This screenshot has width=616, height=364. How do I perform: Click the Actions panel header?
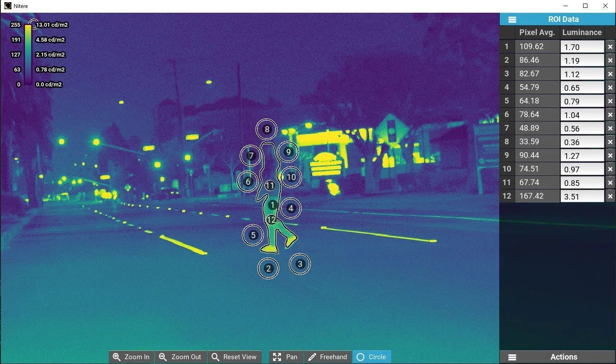pyautogui.click(x=563, y=357)
